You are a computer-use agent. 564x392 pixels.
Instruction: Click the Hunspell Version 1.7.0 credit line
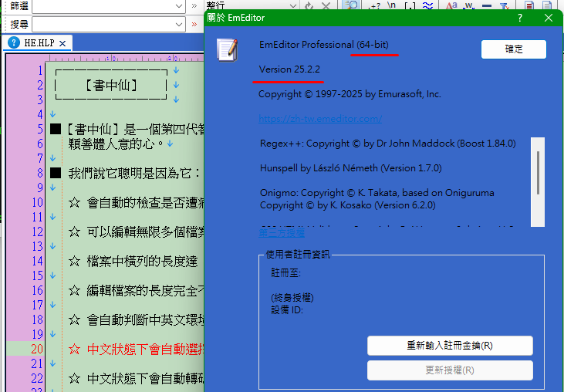point(351,168)
